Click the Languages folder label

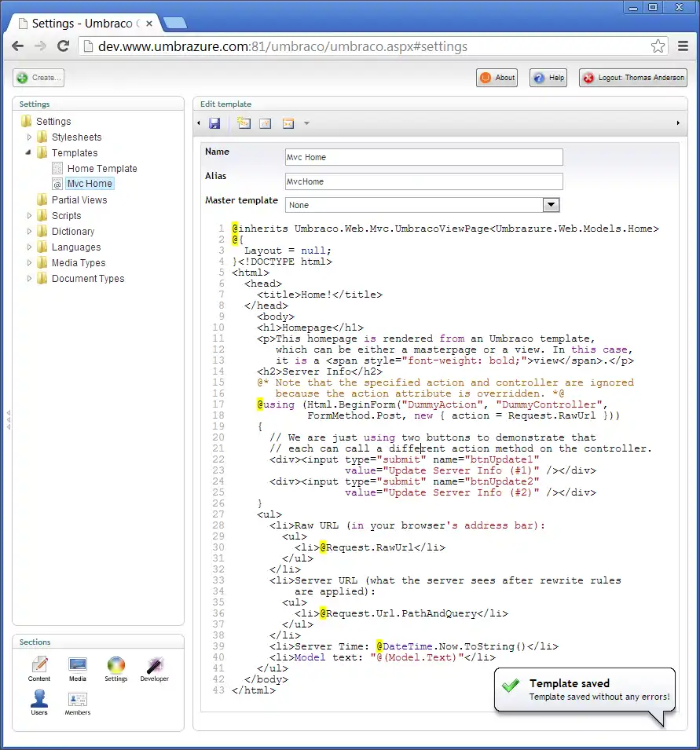point(76,247)
